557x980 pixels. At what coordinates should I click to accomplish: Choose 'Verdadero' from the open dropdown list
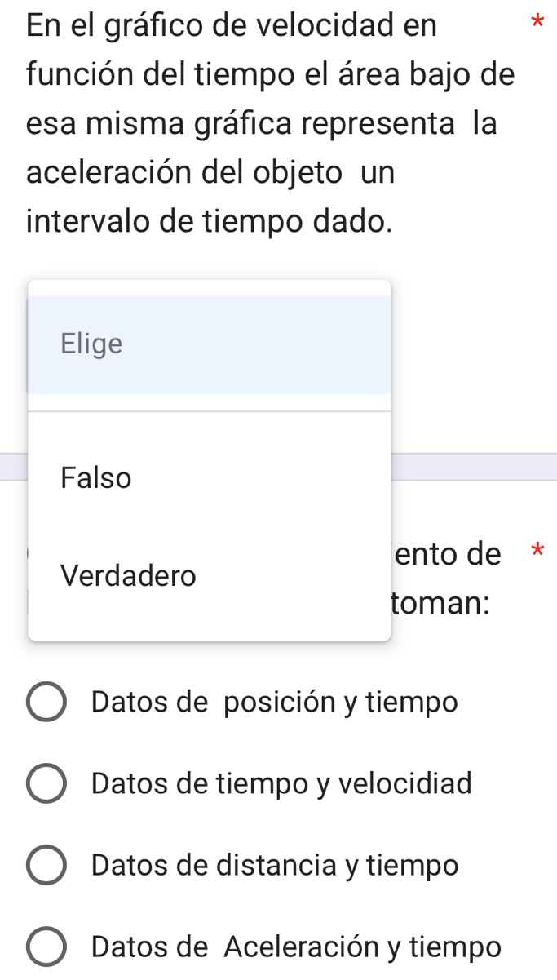tap(129, 575)
